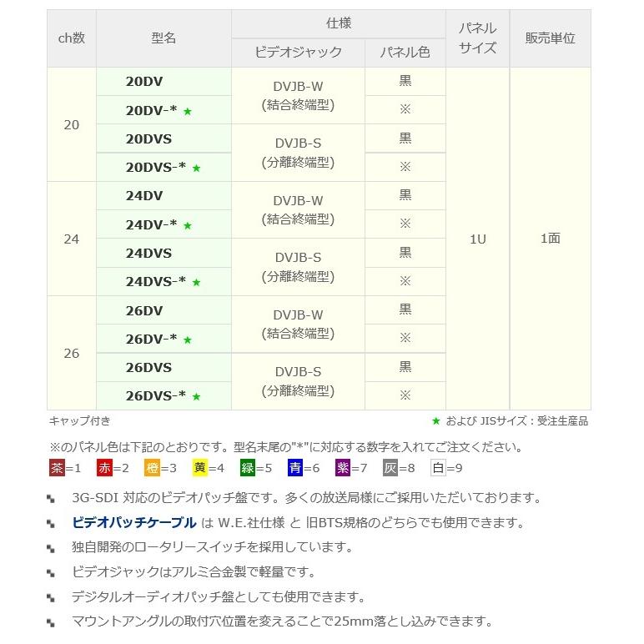Viewport: 644px width, 644px height.
Task: Click the パネル色 sub-header
Action: tap(405, 53)
